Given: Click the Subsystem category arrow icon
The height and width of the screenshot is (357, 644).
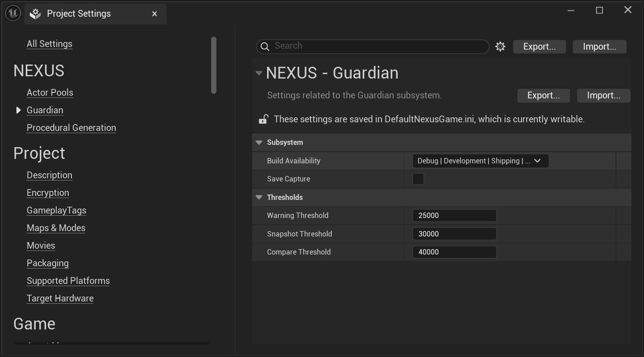Looking at the screenshot, I should [x=259, y=142].
